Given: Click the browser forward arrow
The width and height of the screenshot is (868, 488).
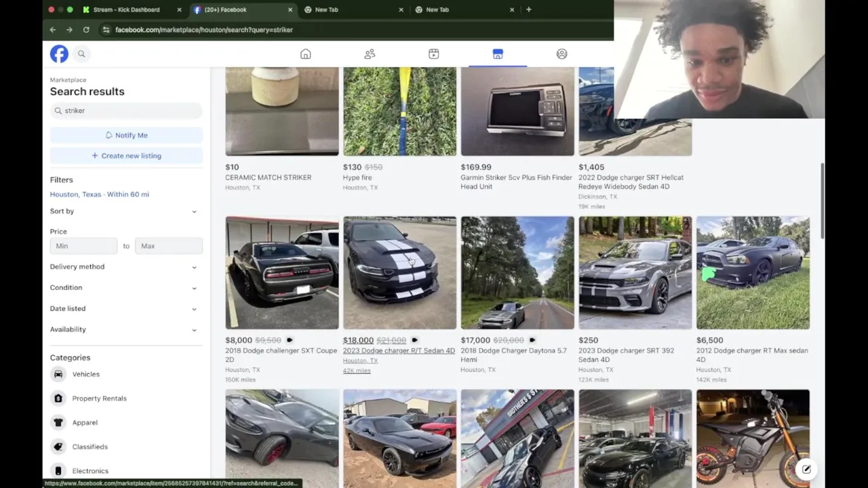Looking at the screenshot, I should click(69, 30).
